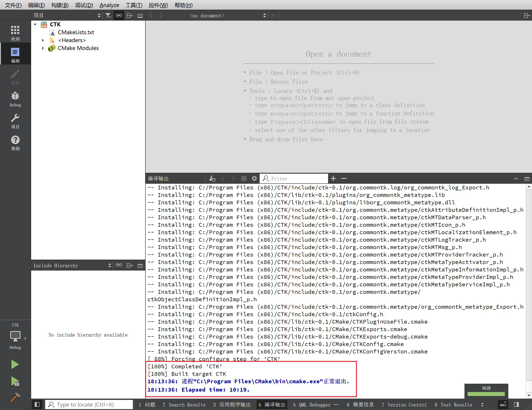532x410 pixels.
Task: Open compile output settings gear
Action: point(254,178)
